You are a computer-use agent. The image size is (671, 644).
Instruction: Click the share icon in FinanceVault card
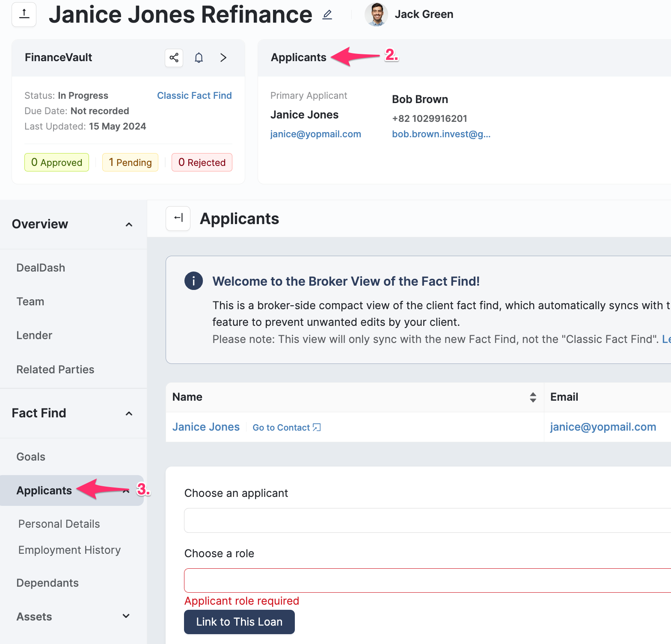(174, 58)
